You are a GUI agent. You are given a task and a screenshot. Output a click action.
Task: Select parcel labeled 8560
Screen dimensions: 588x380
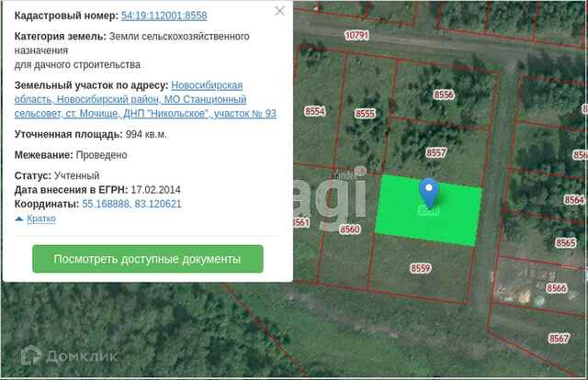click(x=349, y=229)
